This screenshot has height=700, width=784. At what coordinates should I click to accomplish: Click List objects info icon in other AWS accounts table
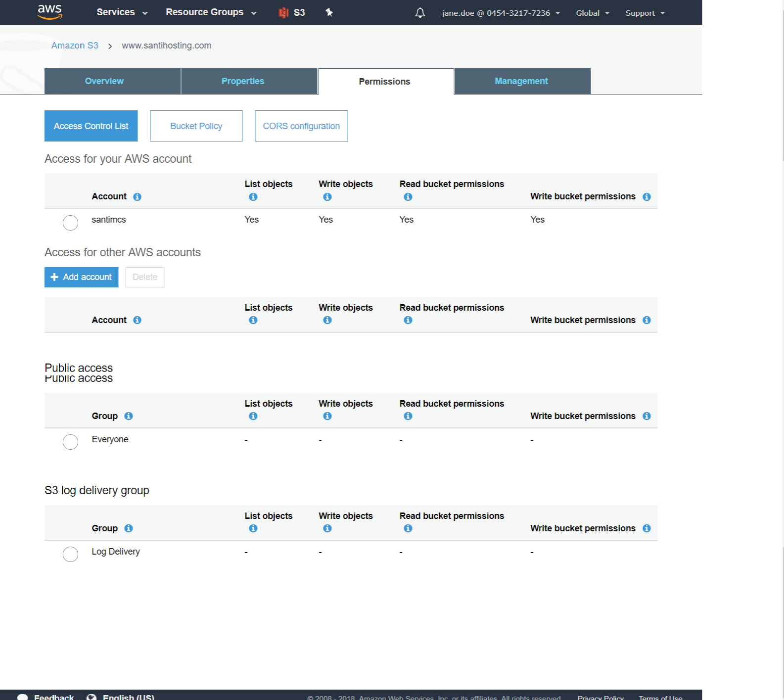coord(253,320)
